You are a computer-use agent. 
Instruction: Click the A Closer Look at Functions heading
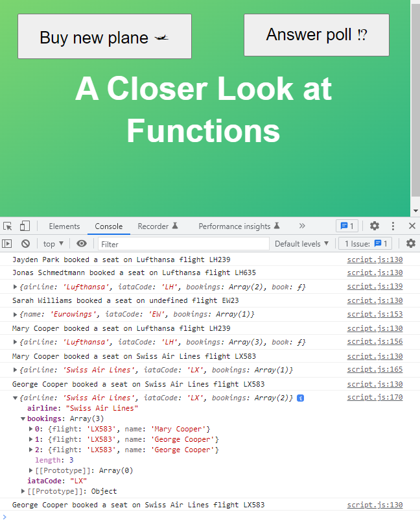click(204, 109)
